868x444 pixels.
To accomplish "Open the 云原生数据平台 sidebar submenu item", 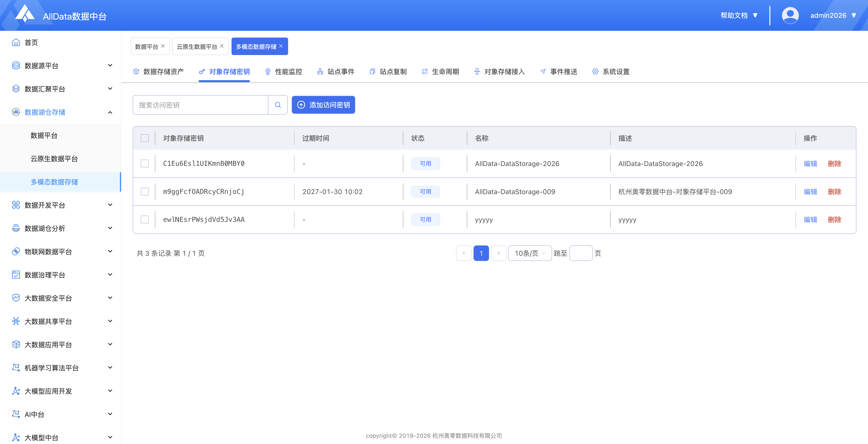I will tap(60, 158).
